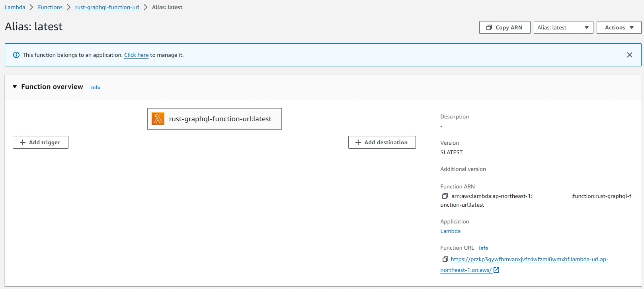Image resolution: width=644 pixels, height=289 pixels.
Task: Click Add trigger button
Action: coord(41,142)
